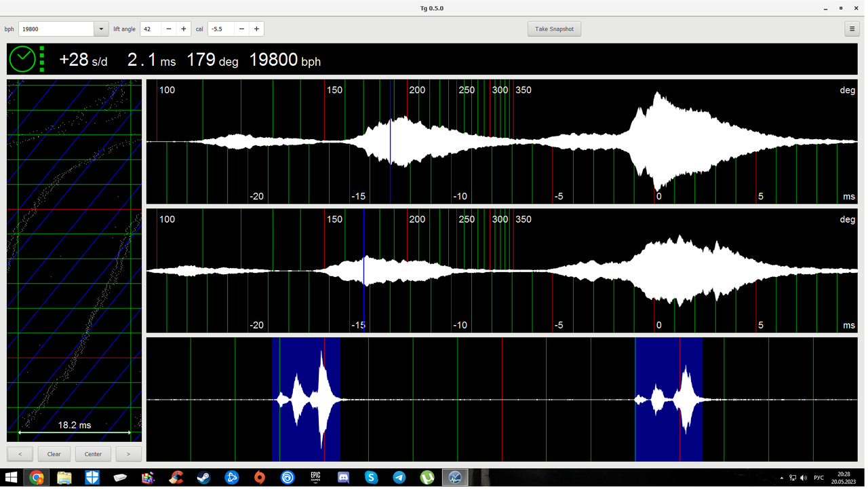Screen dimensions: 868x490
Task: Open Steam from the taskbar
Action: pyautogui.click(x=204, y=478)
